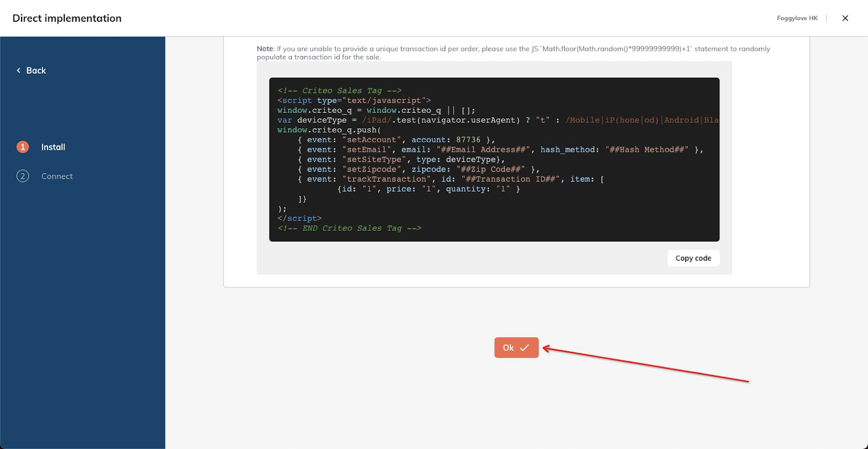The width and height of the screenshot is (868, 449).
Task: Click the closing script tag line
Action: (299, 218)
